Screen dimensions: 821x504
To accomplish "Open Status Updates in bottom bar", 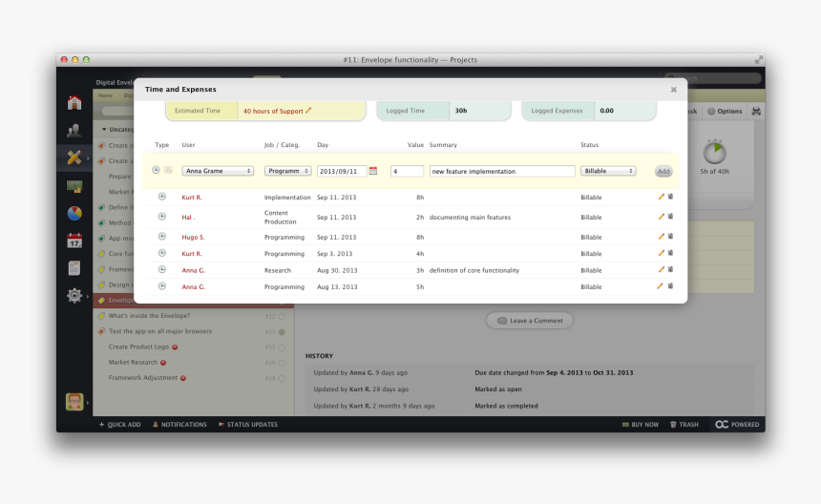I will tap(248, 425).
